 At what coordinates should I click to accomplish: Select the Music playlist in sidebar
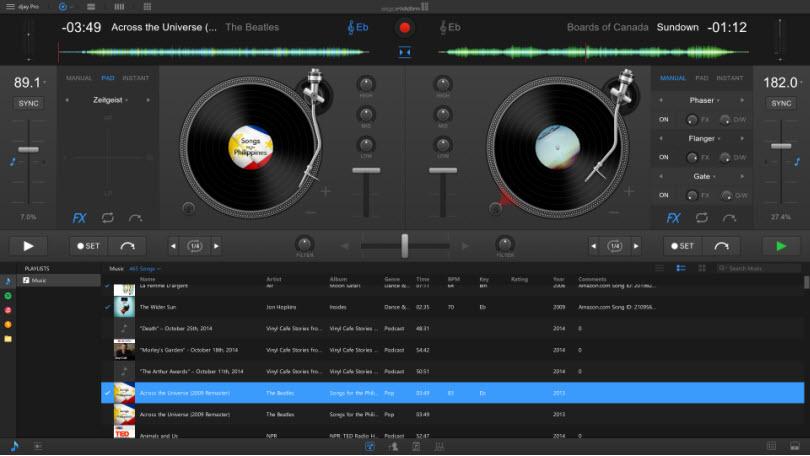pyautogui.click(x=58, y=280)
